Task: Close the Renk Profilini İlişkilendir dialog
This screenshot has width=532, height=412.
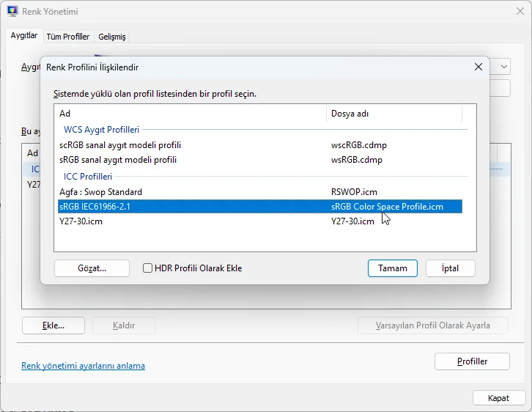Action: (479, 67)
